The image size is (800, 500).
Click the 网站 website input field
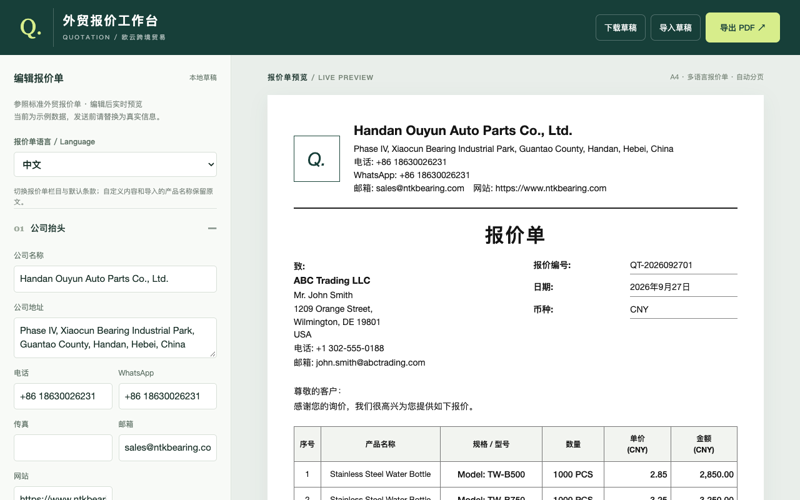(63, 493)
